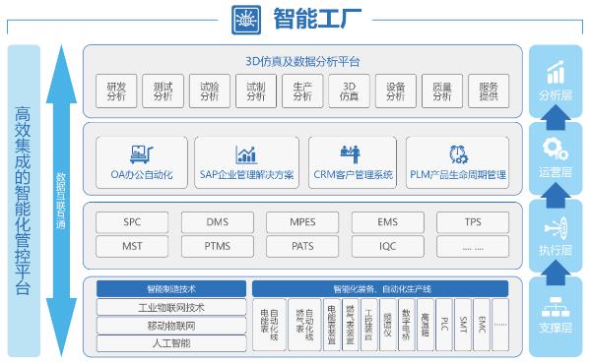Click the 支撑层 hierarchy icon
Viewport: 591px width, 364px height.
[556, 307]
